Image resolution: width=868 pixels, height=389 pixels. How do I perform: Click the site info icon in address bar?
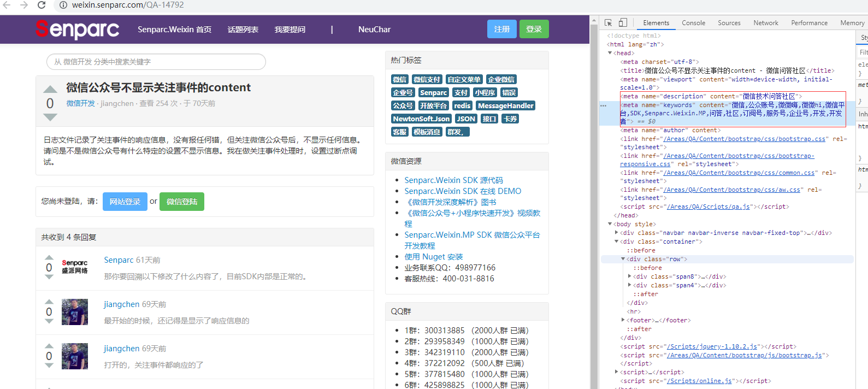pos(63,5)
